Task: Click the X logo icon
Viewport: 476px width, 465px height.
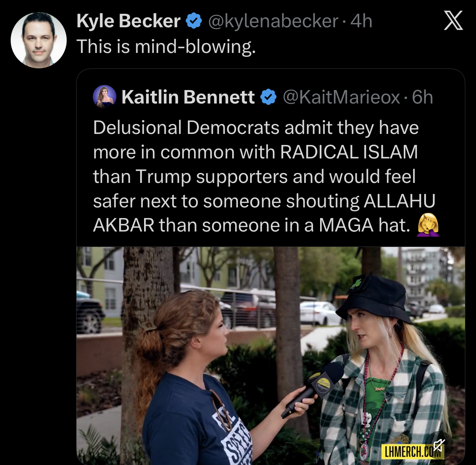Action: (x=453, y=21)
